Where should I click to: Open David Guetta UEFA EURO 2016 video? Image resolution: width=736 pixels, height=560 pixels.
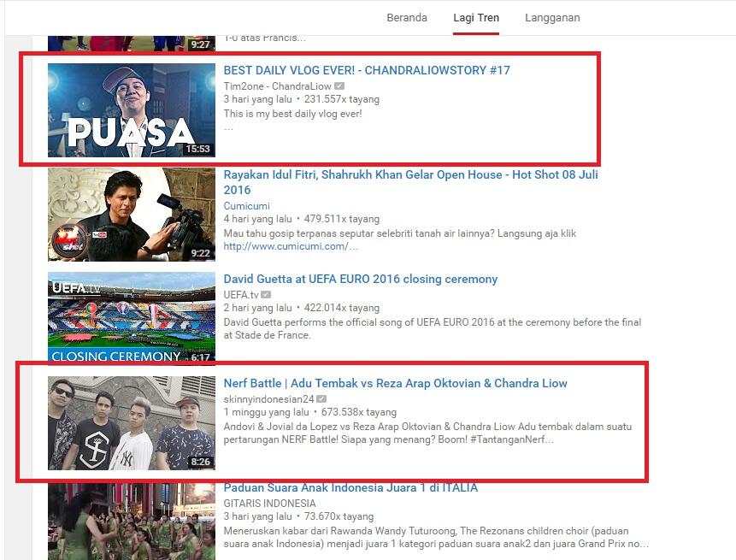point(361,279)
